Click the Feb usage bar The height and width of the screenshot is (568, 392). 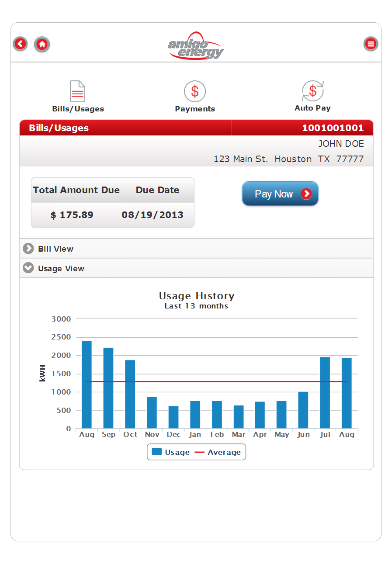[x=217, y=415]
